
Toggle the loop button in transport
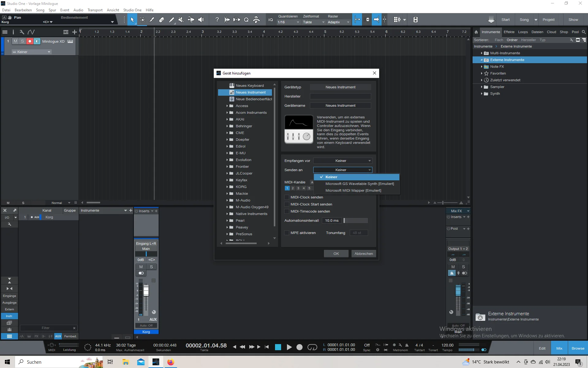pos(312,347)
